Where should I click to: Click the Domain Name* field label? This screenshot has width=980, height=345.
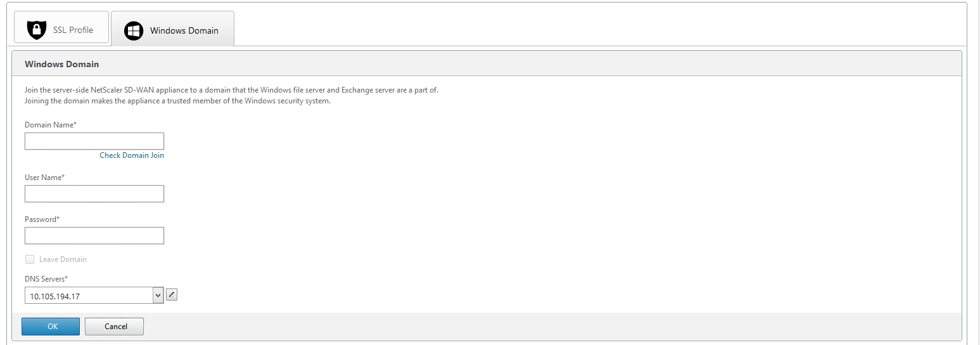(51, 125)
